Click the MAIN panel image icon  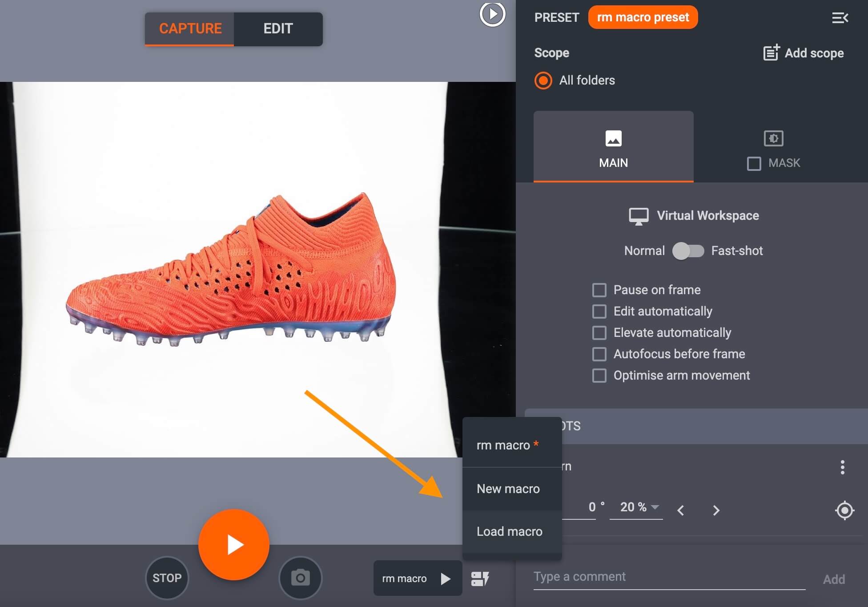pyautogui.click(x=613, y=139)
